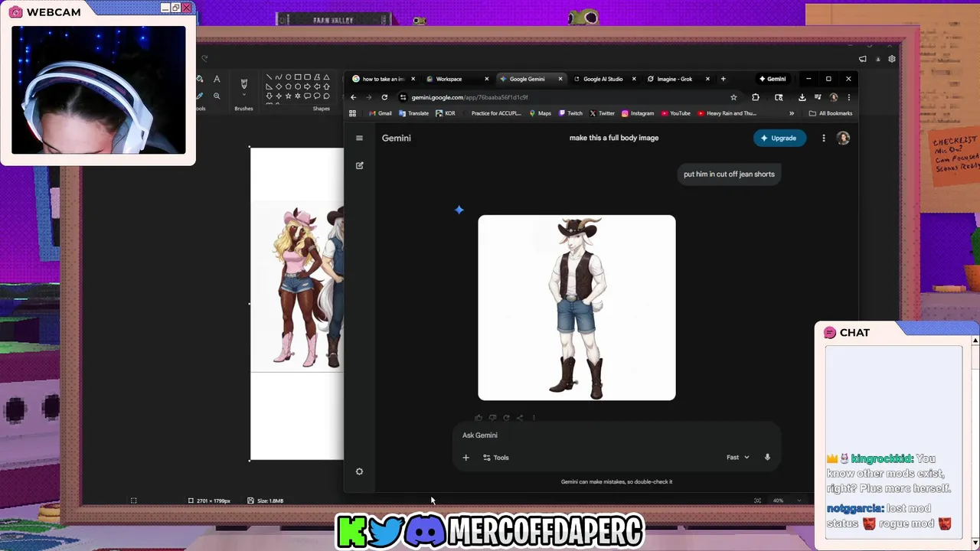The image size is (980, 551).
Task: Choose the Right arrow shape in Paint
Action: [x=307, y=86]
